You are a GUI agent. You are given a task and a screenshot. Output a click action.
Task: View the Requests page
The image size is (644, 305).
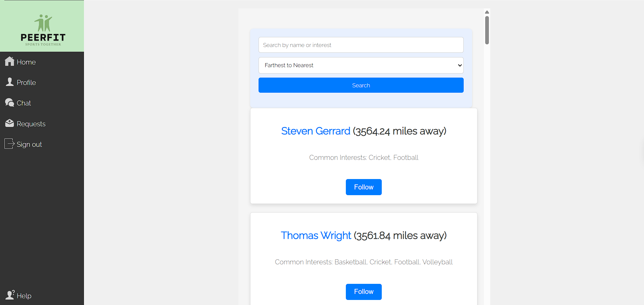click(x=31, y=124)
